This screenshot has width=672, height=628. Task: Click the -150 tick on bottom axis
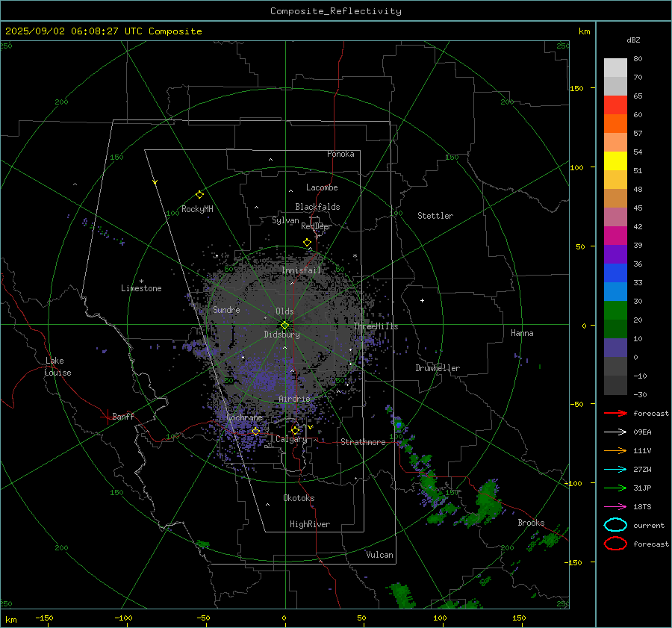44,618
